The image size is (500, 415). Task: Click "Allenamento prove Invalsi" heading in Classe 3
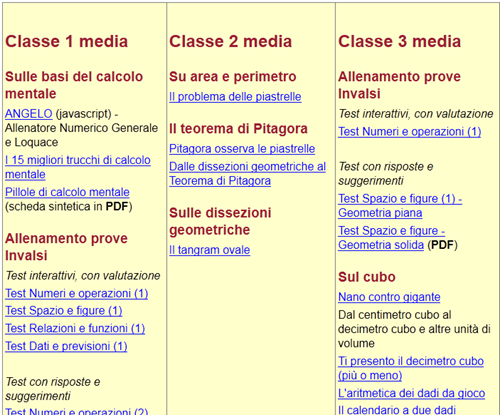click(x=399, y=85)
